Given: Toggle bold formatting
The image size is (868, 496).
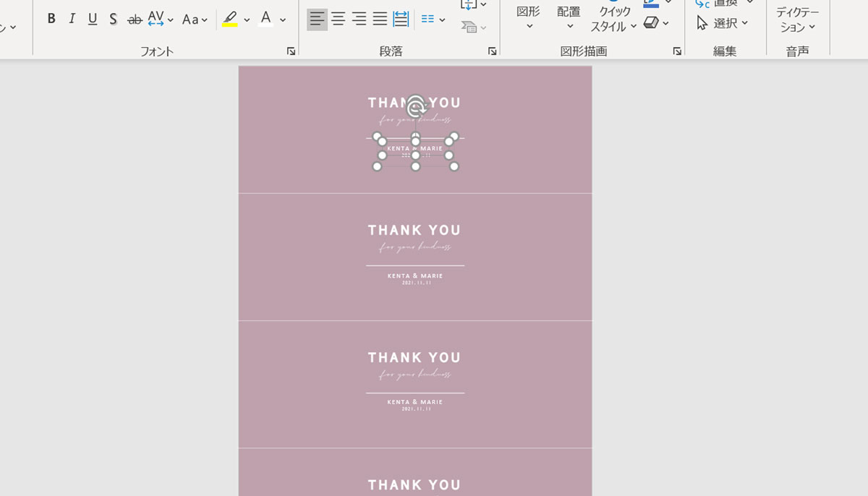Looking at the screenshot, I should pos(51,20).
